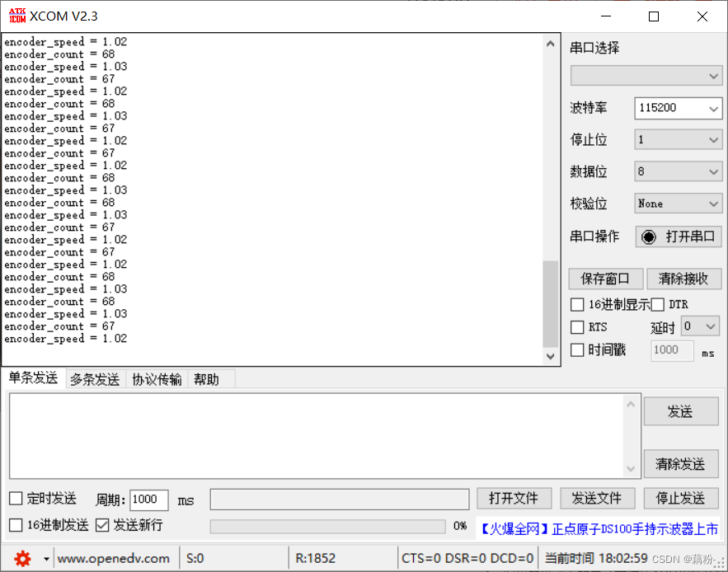Switch to the 多条发送 tab
Image resolution: width=728 pixels, height=572 pixels.
tap(95, 379)
